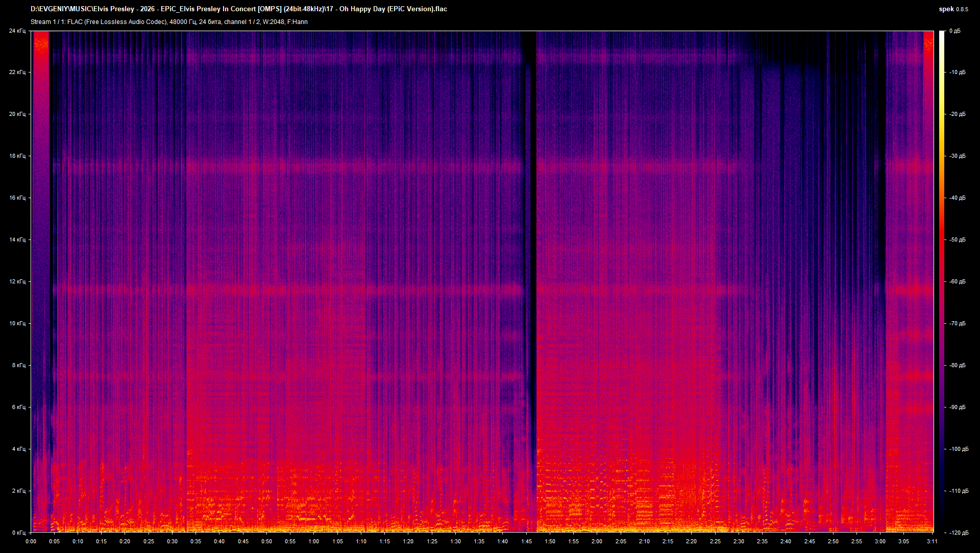This screenshot has width=980, height=553.
Task: Click the 1:50 time axis label
Action: click(x=550, y=541)
